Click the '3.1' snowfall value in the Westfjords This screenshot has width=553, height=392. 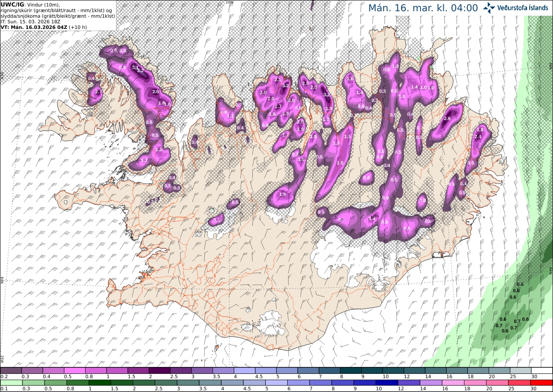135,67
